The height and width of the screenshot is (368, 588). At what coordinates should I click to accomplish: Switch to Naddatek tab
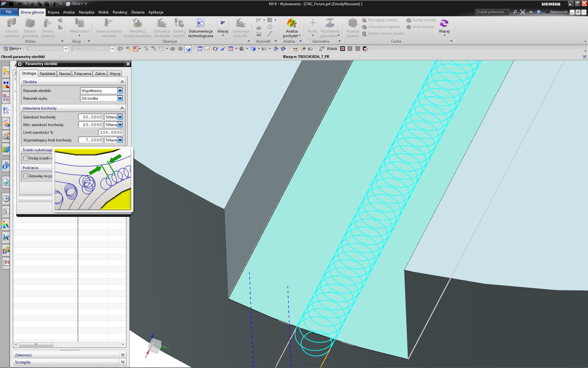pos(47,74)
